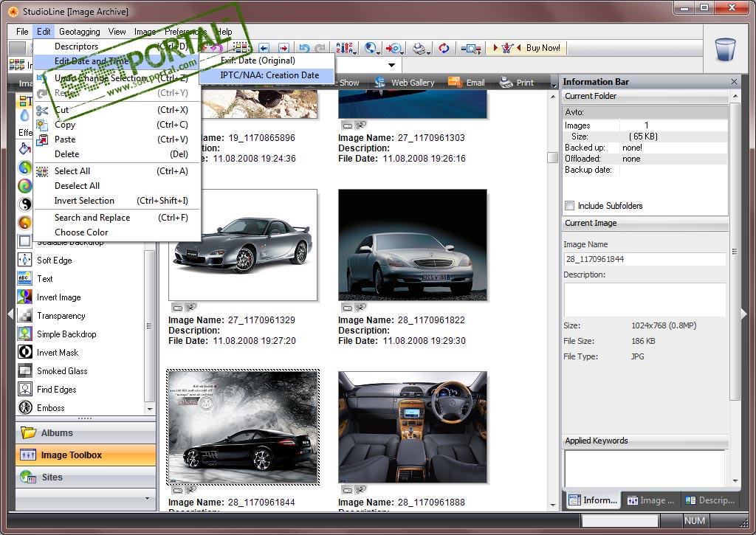Screen dimensions: 756x535
Task: Click the water drop blur icon
Action: click(24, 116)
